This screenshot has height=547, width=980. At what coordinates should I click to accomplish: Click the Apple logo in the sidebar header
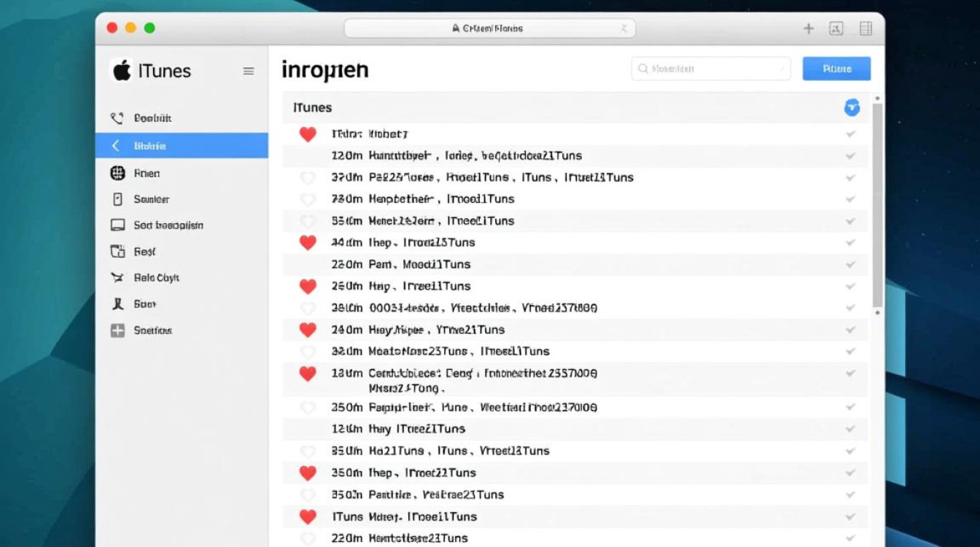pyautogui.click(x=122, y=71)
